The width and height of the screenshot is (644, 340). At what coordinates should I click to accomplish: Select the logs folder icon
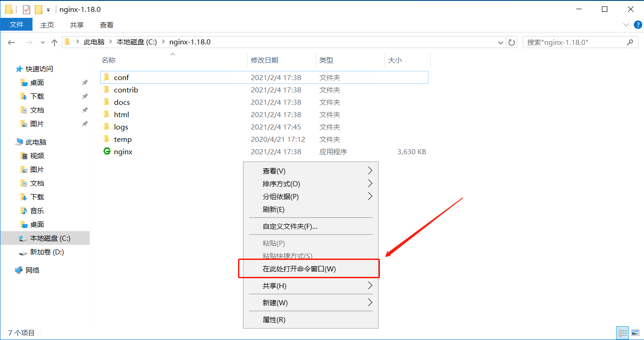106,127
